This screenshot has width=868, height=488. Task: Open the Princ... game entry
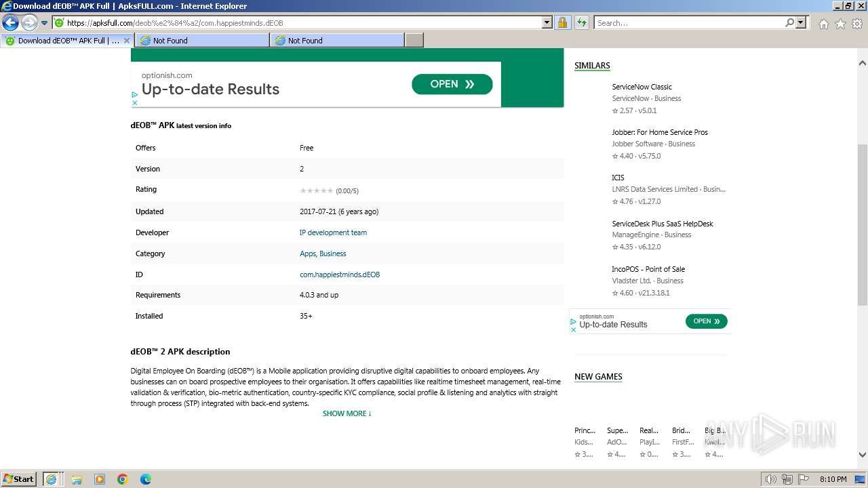click(x=585, y=430)
